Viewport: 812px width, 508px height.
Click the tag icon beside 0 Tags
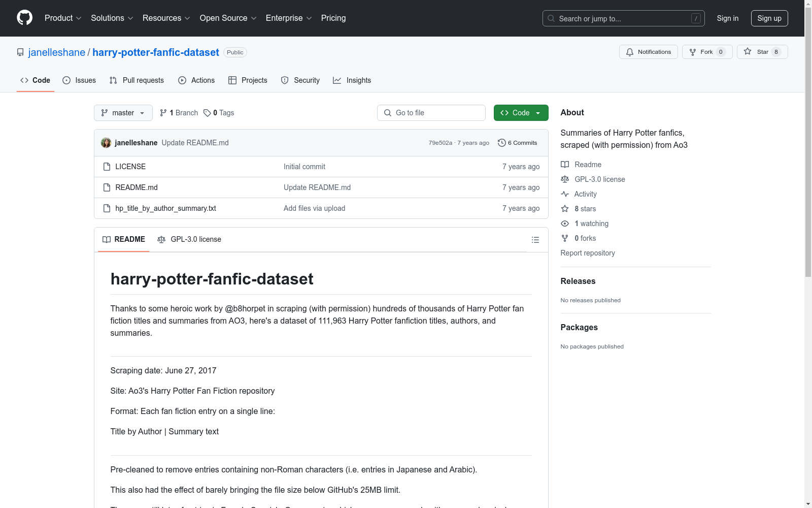[x=207, y=113]
